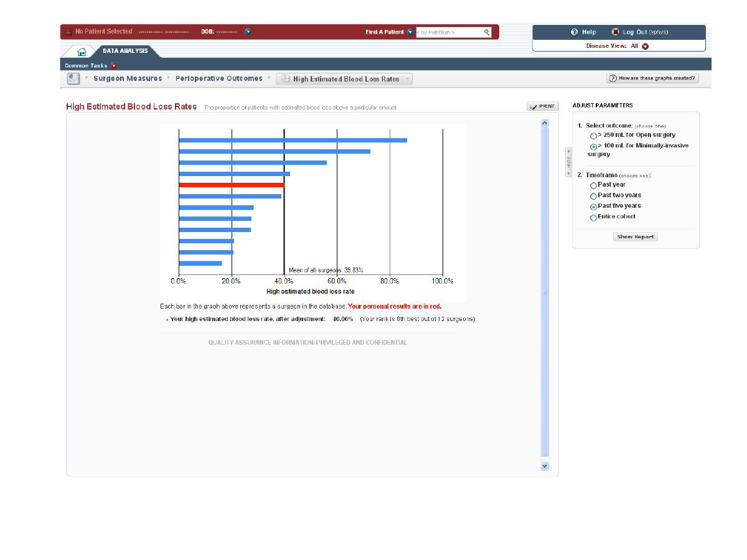Select the Past year timeframe
Image resolution: width=747 pixels, height=560 pixels.
[x=593, y=185]
